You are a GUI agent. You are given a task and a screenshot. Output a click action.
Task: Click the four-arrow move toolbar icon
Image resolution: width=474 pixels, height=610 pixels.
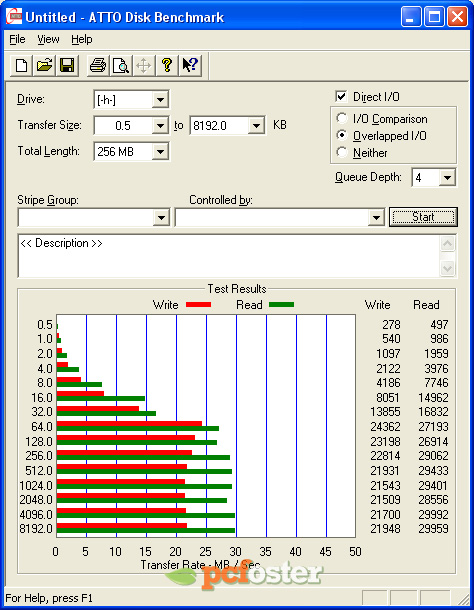144,65
